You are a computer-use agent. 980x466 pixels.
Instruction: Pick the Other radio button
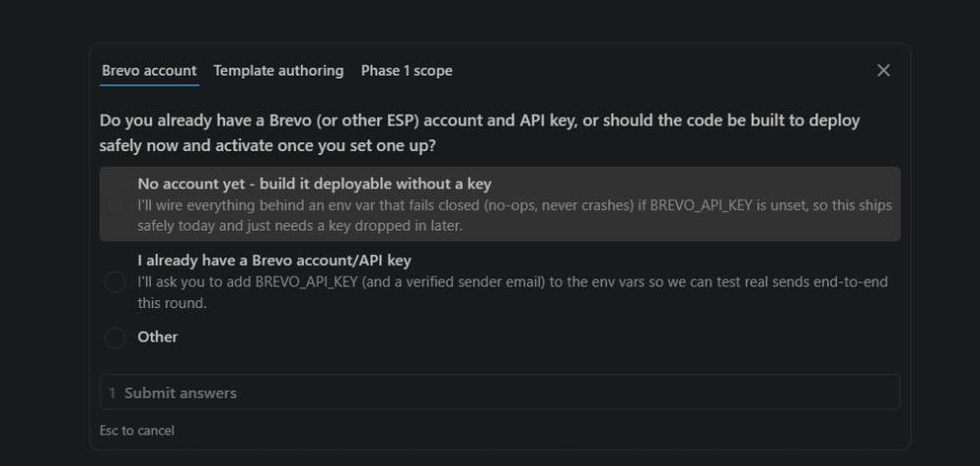(115, 337)
